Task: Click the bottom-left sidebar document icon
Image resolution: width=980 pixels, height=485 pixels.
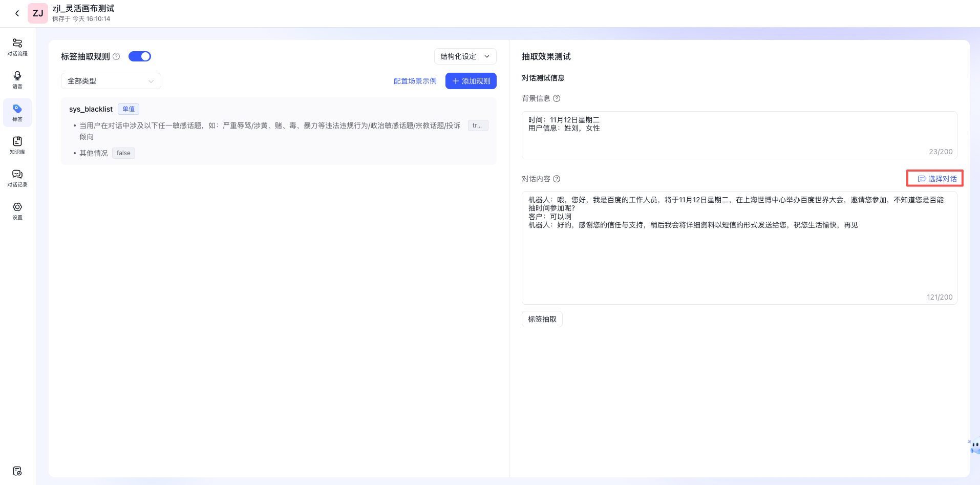Action: click(x=17, y=471)
